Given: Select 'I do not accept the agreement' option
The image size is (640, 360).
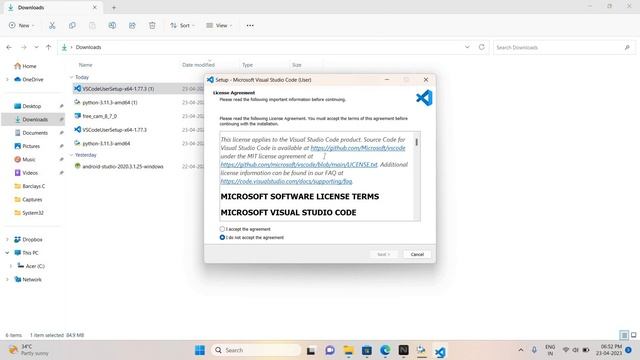Looking at the screenshot, I should [222, 237].
